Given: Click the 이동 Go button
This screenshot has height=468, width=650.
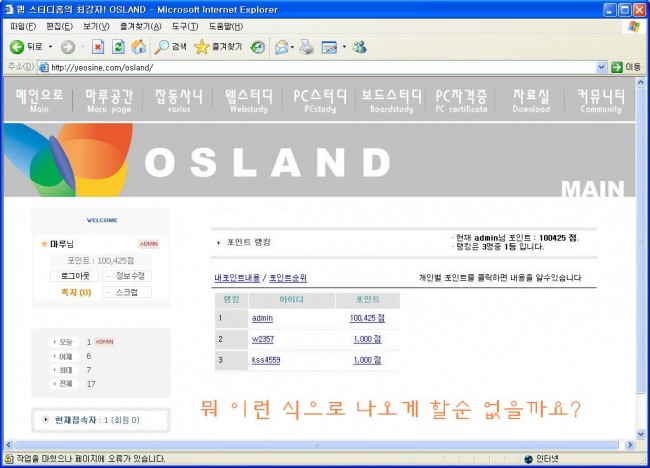Looking at the screenshot, I should (x=626, y=67).
